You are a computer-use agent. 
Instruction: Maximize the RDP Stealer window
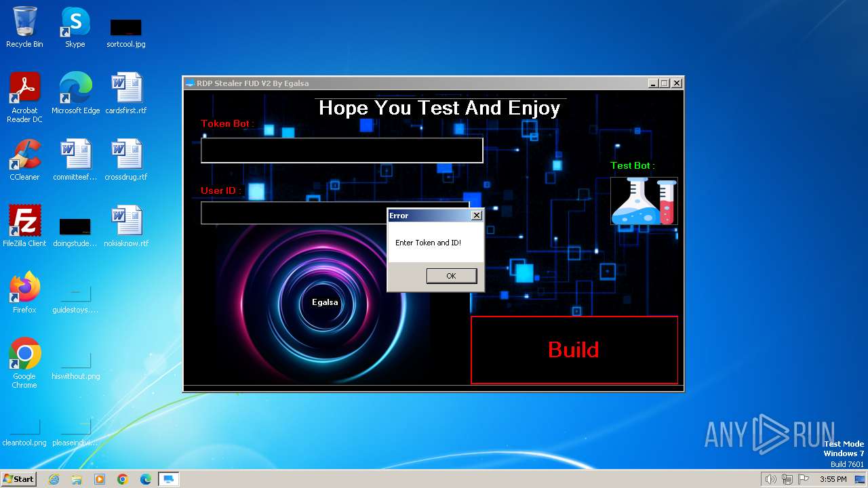665,83
